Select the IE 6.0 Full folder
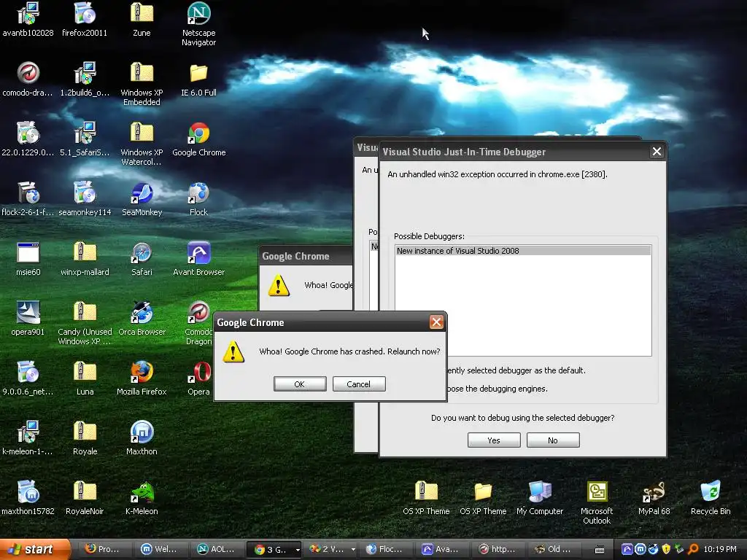 (198, 79)
